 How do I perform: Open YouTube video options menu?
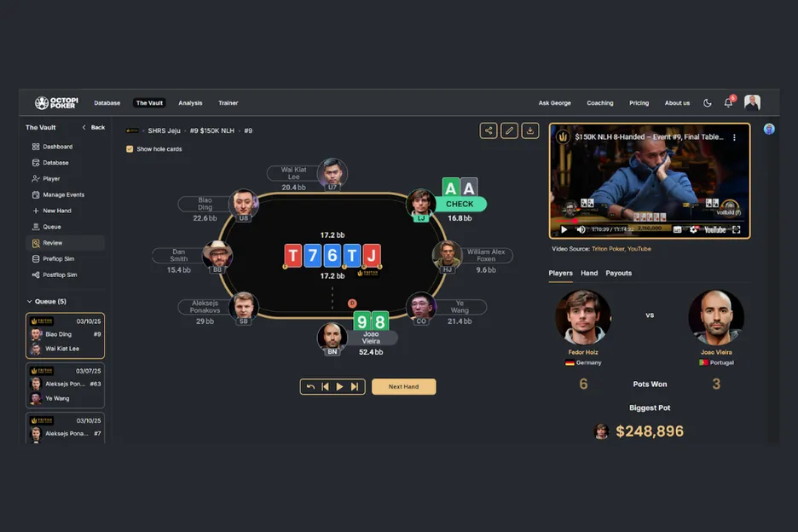point(734,137)
